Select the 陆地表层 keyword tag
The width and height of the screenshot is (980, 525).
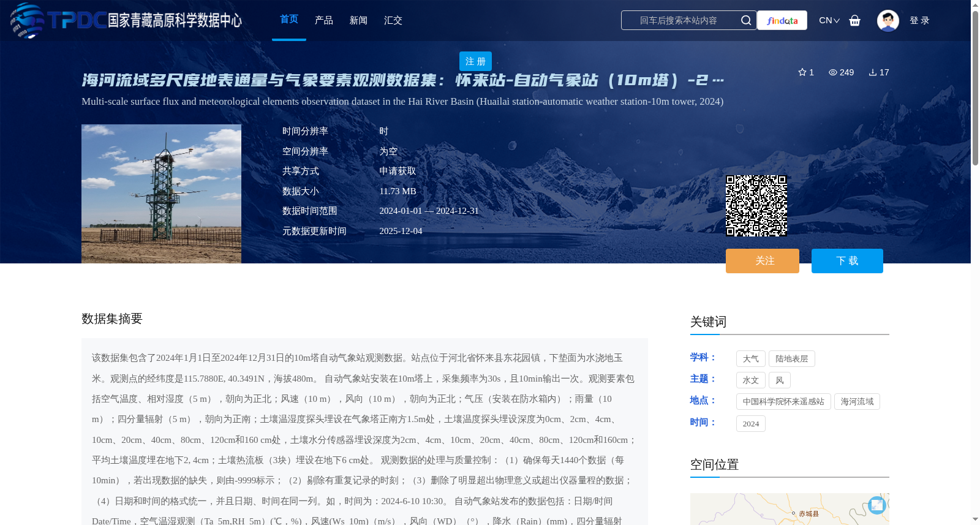[x=792, y=359]
